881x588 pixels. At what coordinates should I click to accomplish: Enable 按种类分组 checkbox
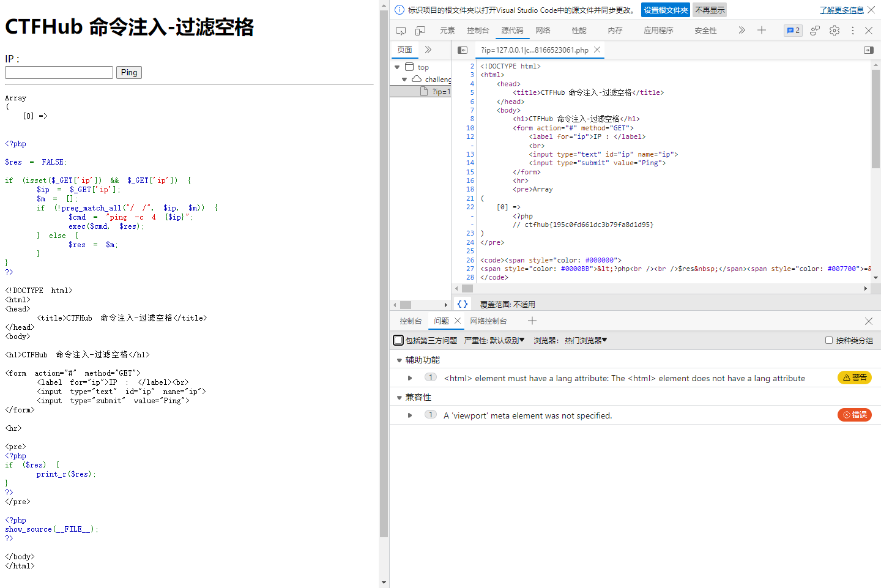(829, 340)
